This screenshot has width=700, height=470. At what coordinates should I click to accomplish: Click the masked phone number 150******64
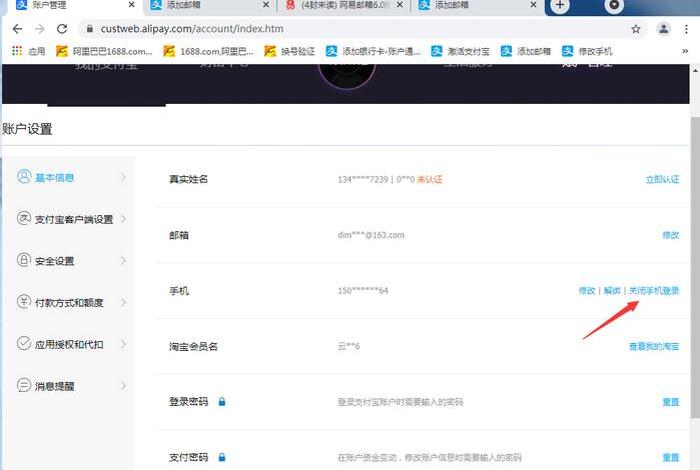(x=363, y=291)
